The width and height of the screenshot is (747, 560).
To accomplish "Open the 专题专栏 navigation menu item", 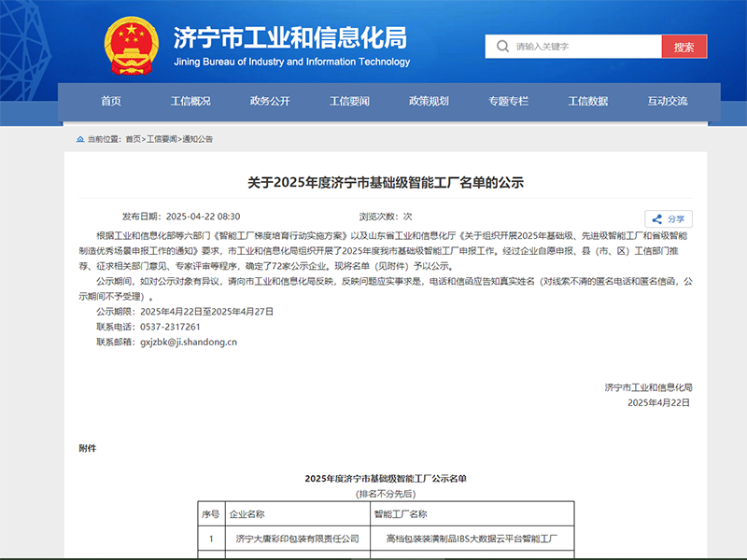I will [510, 102].
